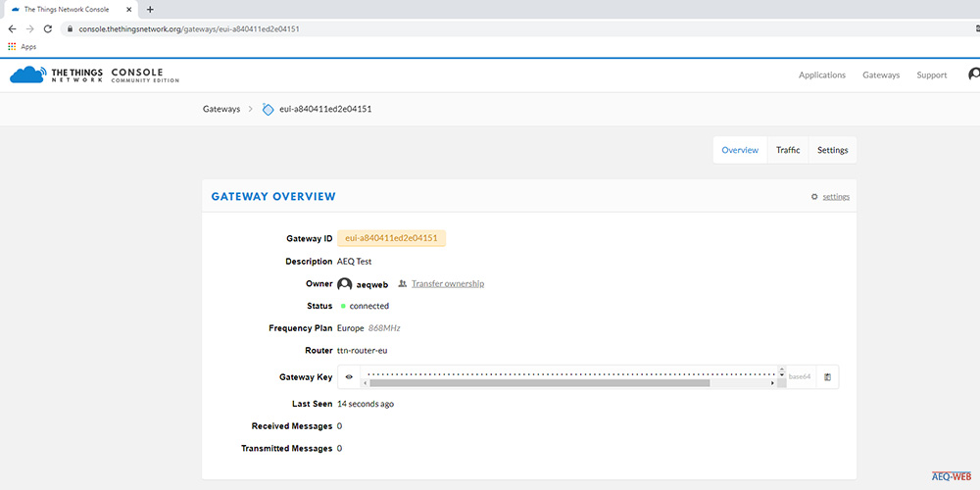Click Last Seen value 14 seconds ago
This screenshot has width=980, height=490.
pyautogui.click(x=366, y=404)
